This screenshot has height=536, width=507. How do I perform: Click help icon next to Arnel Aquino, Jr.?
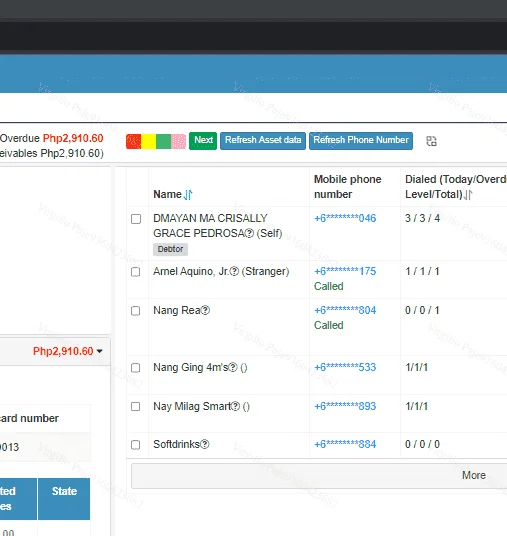pos(235,271)
